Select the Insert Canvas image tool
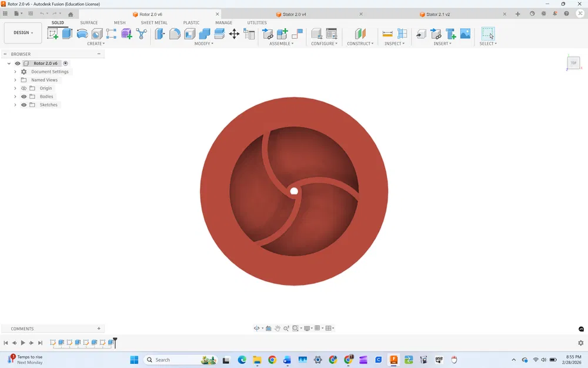Image resolution: width=588 pixels, height=368 pixels. [465, 34]
